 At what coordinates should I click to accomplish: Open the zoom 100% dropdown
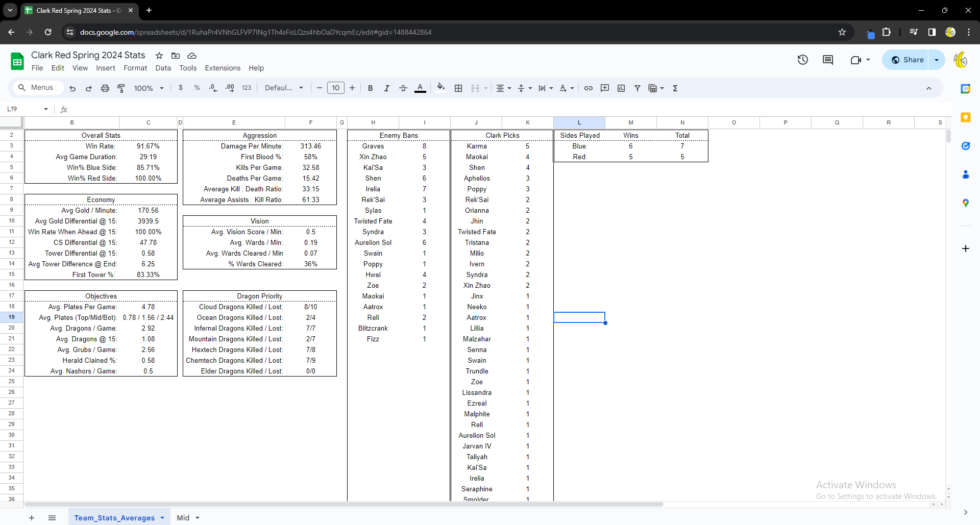[x=149, y=88]
